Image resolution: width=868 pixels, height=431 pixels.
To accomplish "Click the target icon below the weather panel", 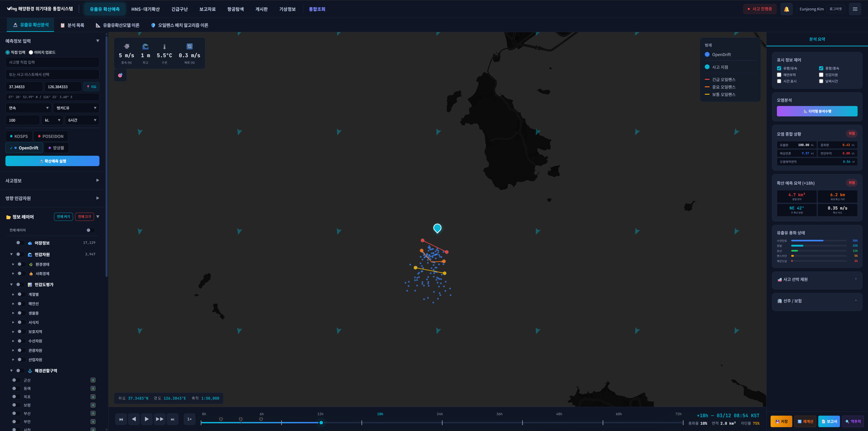I will [x=120, y=75].
